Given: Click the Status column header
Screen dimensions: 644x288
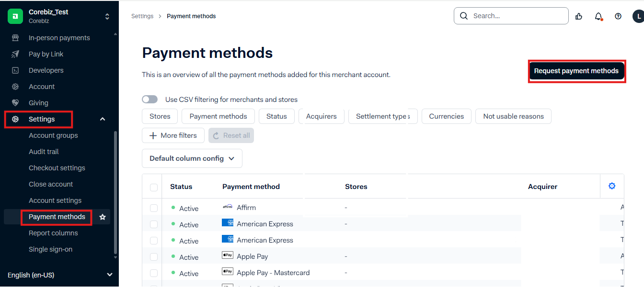Looking at the screenshot, I should point(181,187).
